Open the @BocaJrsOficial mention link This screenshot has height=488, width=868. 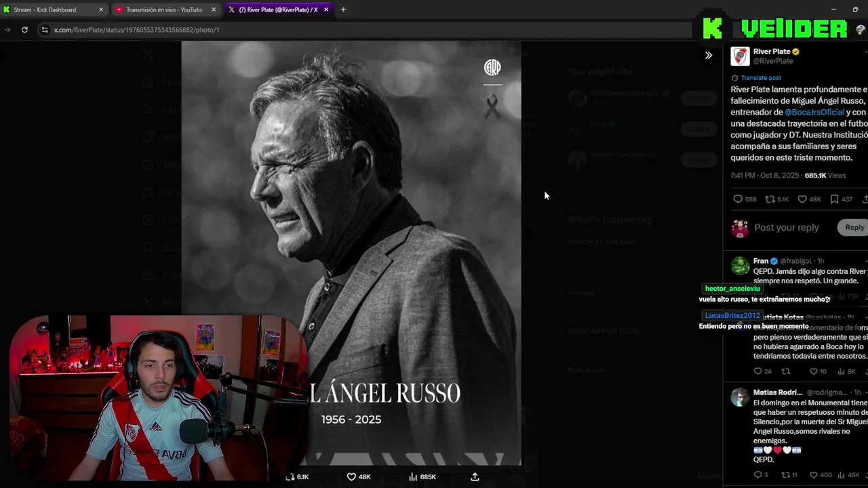(814, 112)
